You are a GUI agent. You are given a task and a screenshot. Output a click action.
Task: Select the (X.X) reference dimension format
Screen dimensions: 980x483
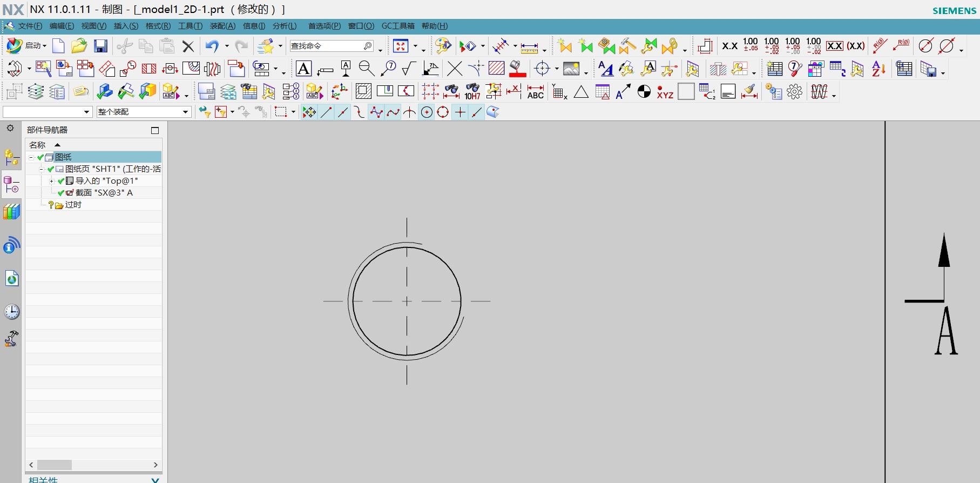point(856,46)
